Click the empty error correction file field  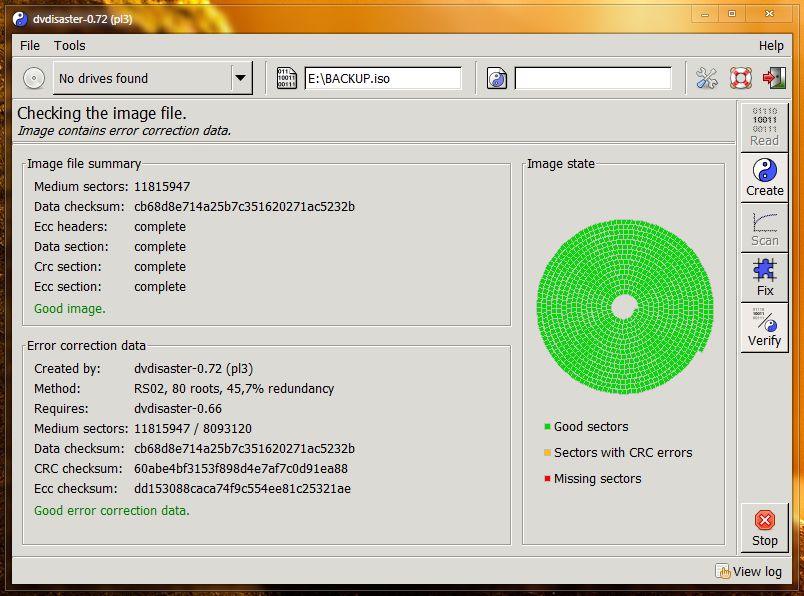(593, 78)
